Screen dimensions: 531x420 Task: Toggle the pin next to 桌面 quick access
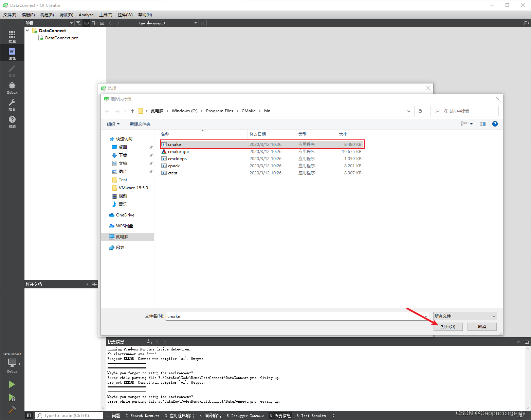coord(150,147)
